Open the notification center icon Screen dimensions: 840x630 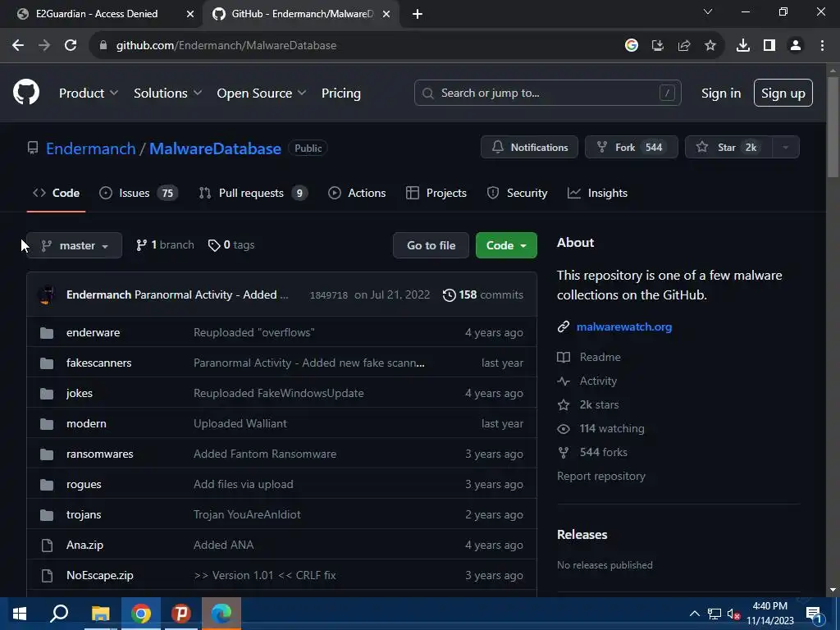tap(815, 614)
